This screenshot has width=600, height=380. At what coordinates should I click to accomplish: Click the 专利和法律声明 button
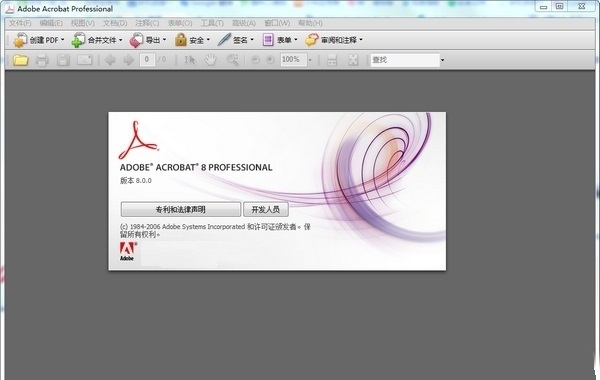[x=181, y=209]
